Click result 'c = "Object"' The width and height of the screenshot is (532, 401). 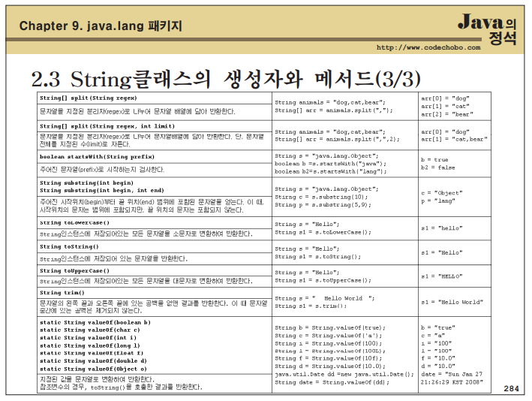click(x=442, y=193)
